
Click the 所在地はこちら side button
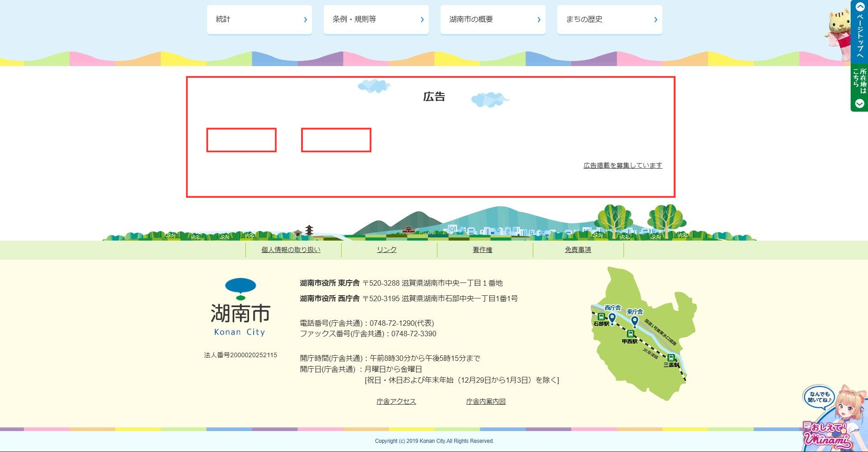point(859,87)
